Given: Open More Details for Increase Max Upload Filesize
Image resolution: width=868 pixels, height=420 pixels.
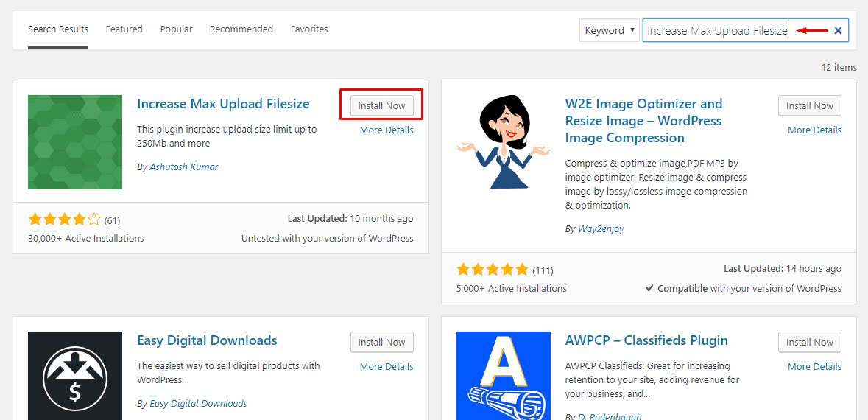Looking at the screenshot, I should 387,130.
